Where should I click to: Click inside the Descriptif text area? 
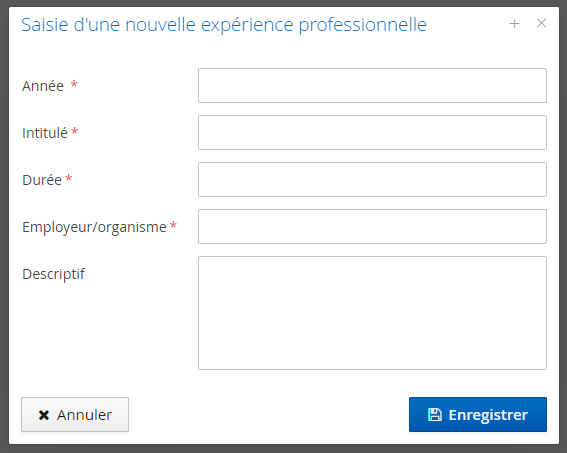click(372, 313)
